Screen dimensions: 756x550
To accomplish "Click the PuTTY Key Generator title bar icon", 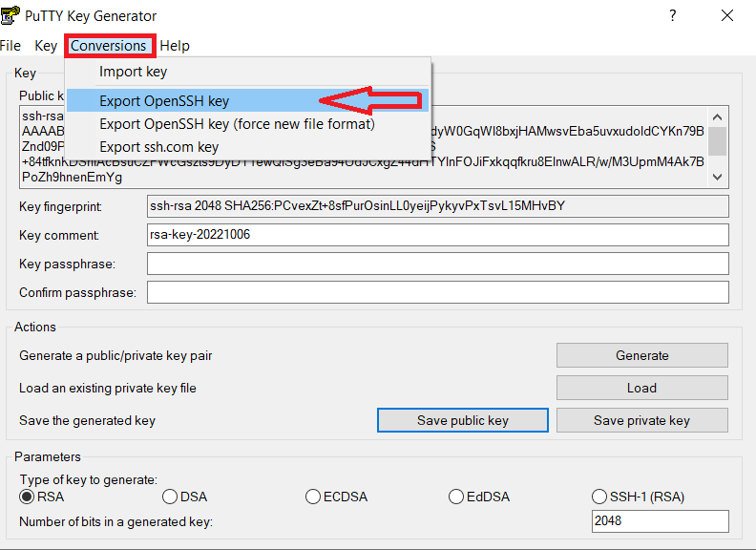I will (10, 15).
